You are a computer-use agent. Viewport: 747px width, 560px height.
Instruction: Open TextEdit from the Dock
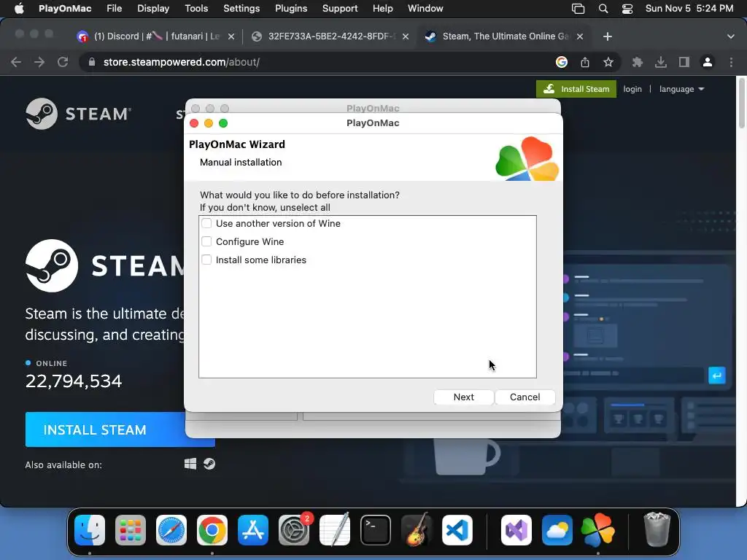pos(334,530)
